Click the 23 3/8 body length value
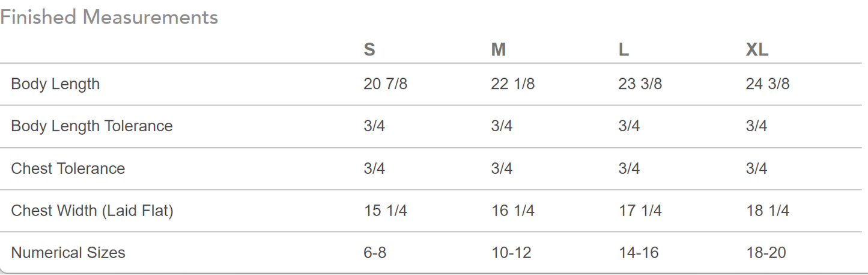 coord(640,84)
